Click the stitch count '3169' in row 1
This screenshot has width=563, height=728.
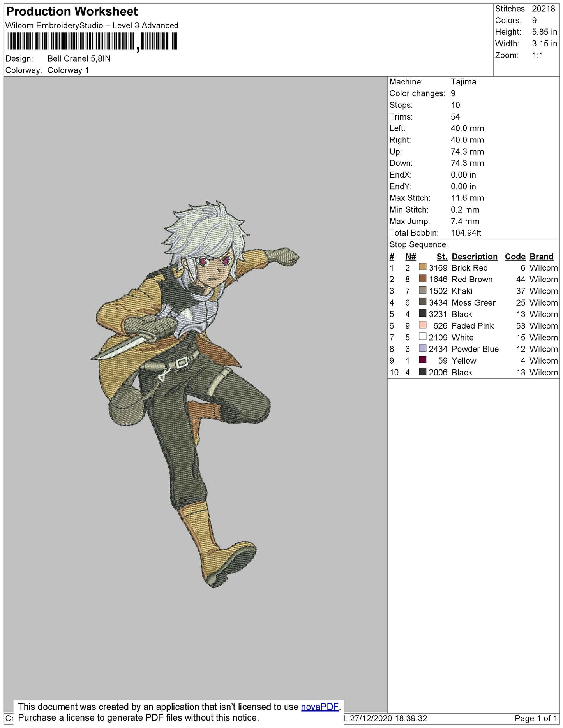(x=438, y=268)
